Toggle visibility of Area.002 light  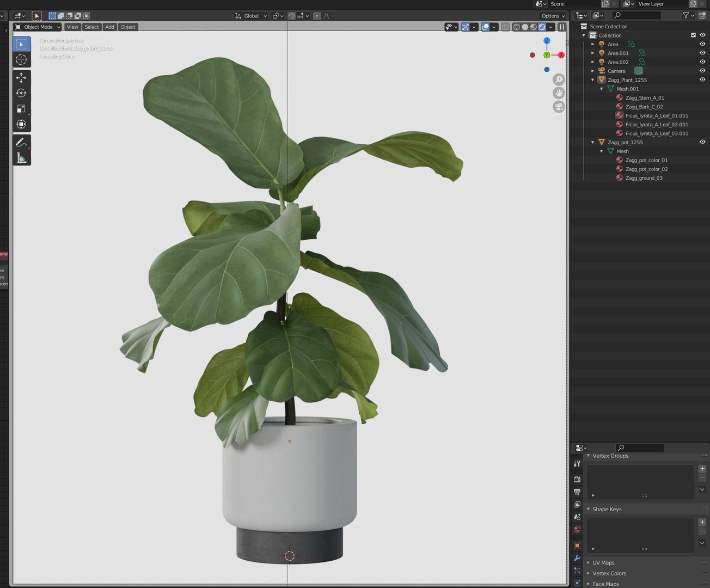coord(702,62)
